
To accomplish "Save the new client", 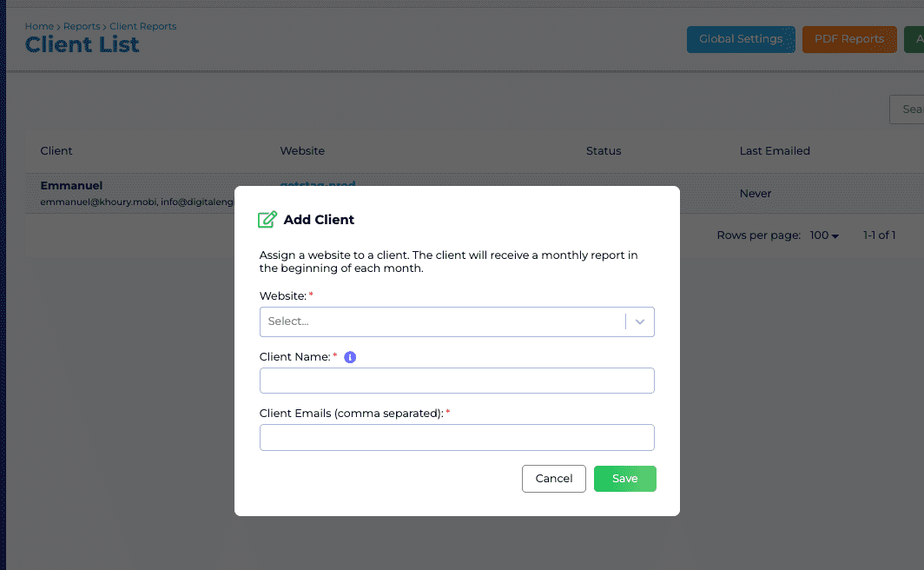I will pyautogui.click(x=624, y=478).
